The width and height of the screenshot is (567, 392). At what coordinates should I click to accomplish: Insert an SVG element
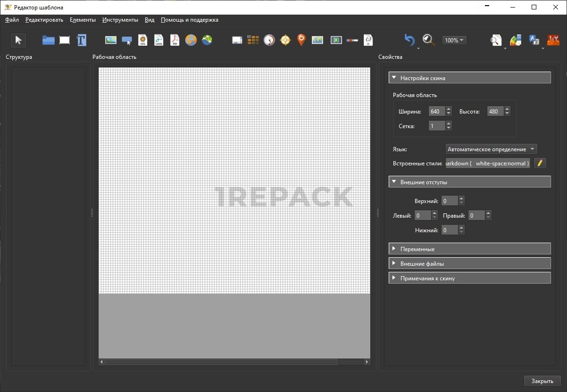tap(142, 40)
